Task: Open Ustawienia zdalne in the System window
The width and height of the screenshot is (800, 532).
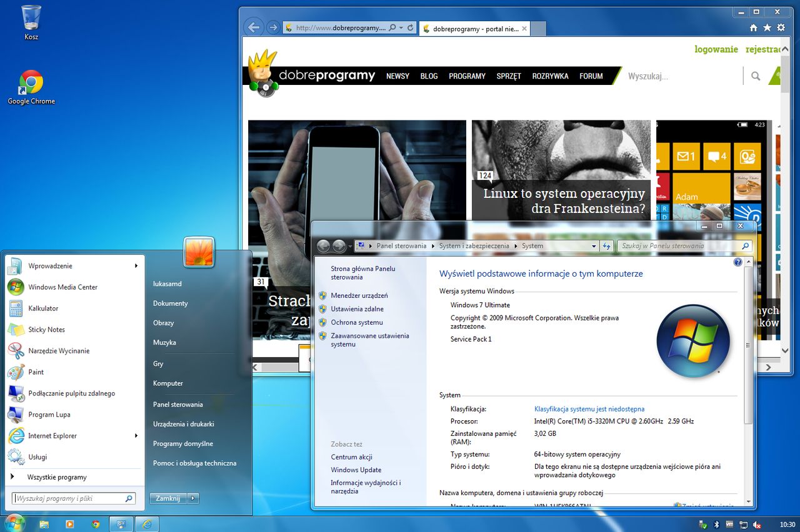Action: (x=357, y=309)
